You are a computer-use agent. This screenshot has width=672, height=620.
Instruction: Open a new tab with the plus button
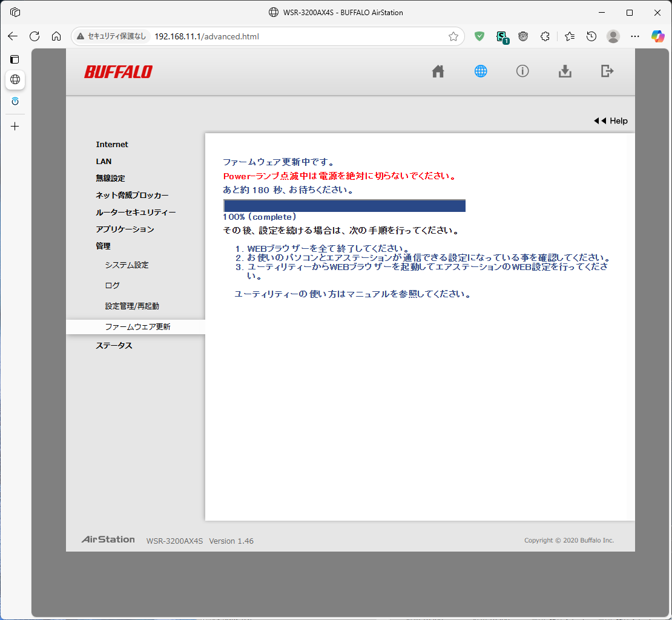[15, 126]
